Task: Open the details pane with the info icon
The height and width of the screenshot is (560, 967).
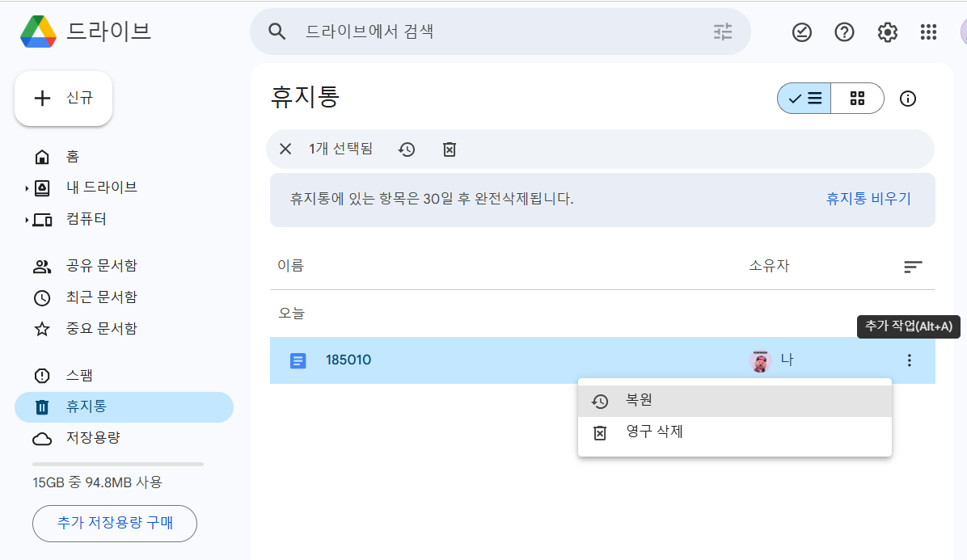Action: pyautogui.click(x=907, y=98)
